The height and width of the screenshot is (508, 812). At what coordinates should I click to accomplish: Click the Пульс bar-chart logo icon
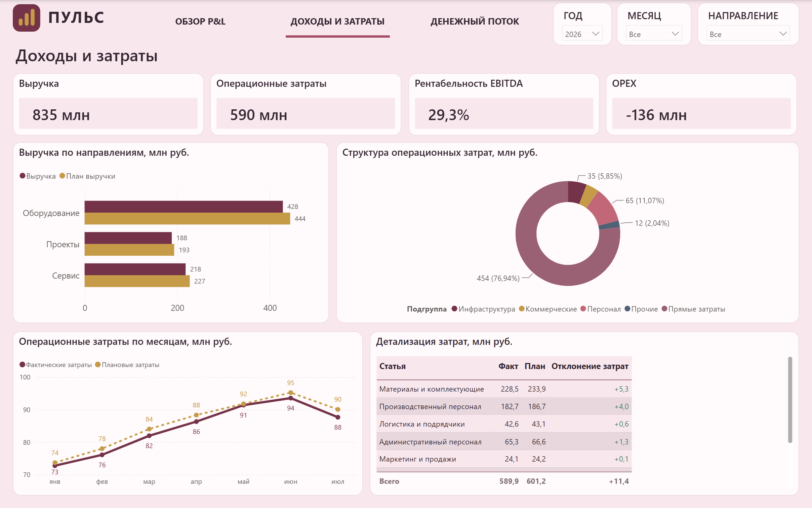click(x=26, y=17)
